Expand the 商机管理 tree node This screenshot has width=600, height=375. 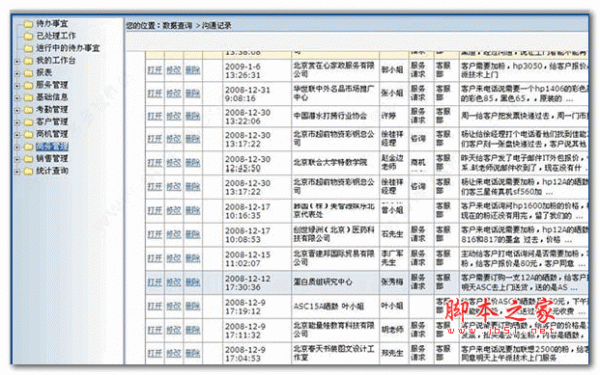pyautogui.click(x=17, y=134)
